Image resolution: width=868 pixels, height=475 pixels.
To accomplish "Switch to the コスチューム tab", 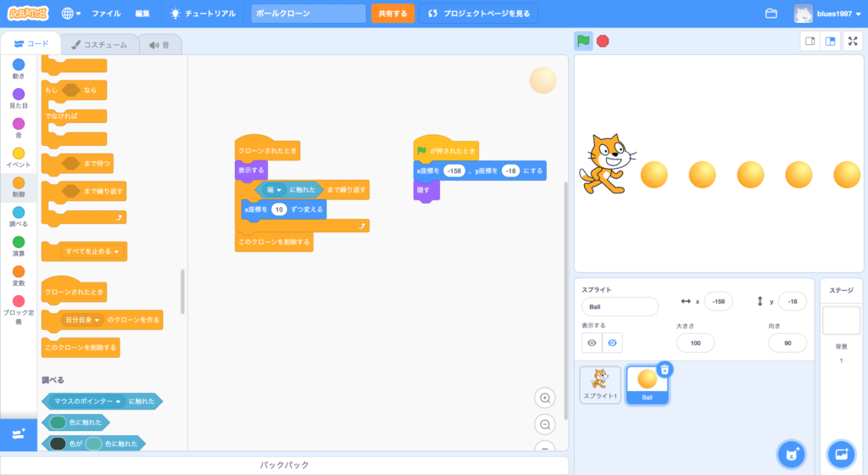I will click(99, 45).
